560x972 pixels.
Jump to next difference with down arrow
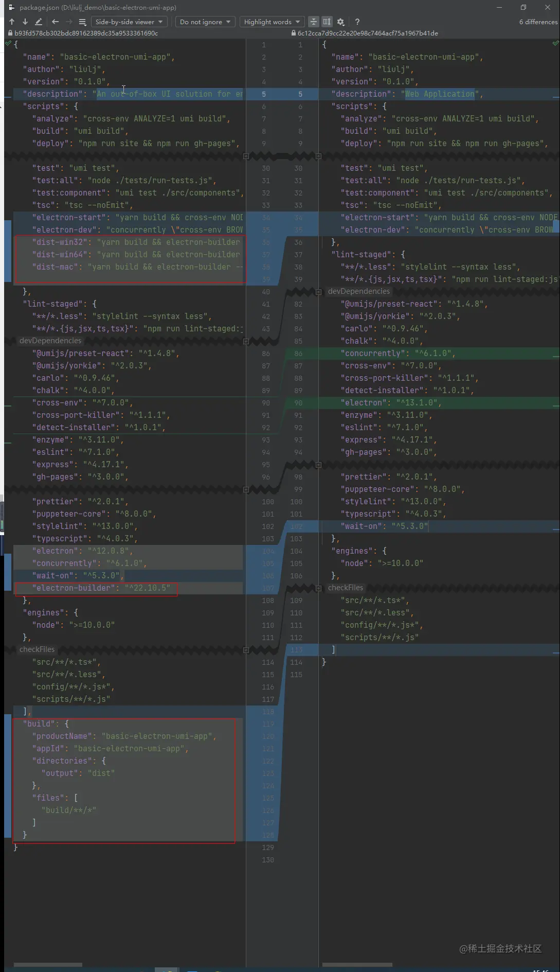coord(25,22)
